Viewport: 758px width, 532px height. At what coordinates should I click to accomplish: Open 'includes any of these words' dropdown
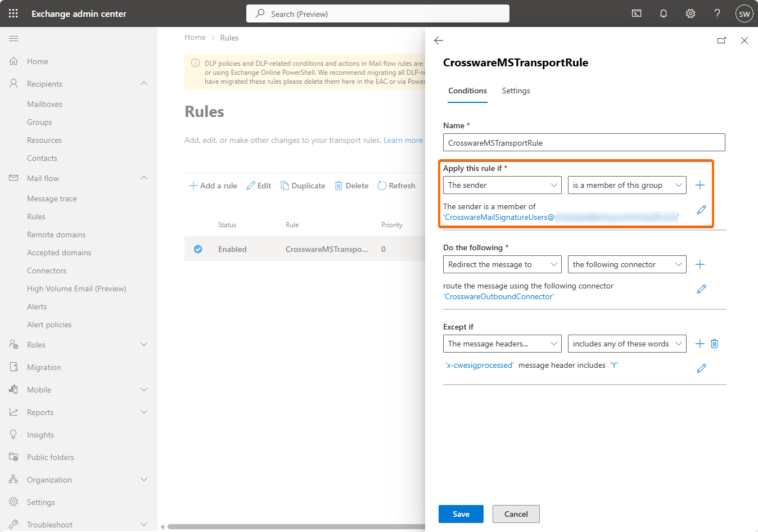click(626, 344)
